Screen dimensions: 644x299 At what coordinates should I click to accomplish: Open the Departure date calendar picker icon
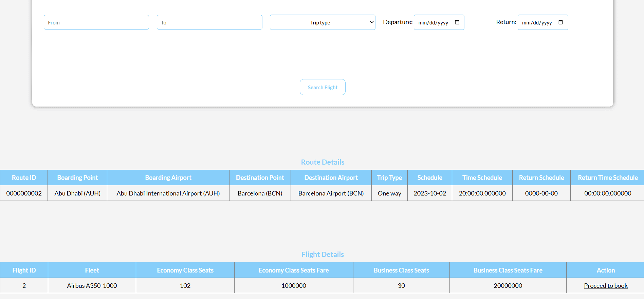tap(457, 22)
